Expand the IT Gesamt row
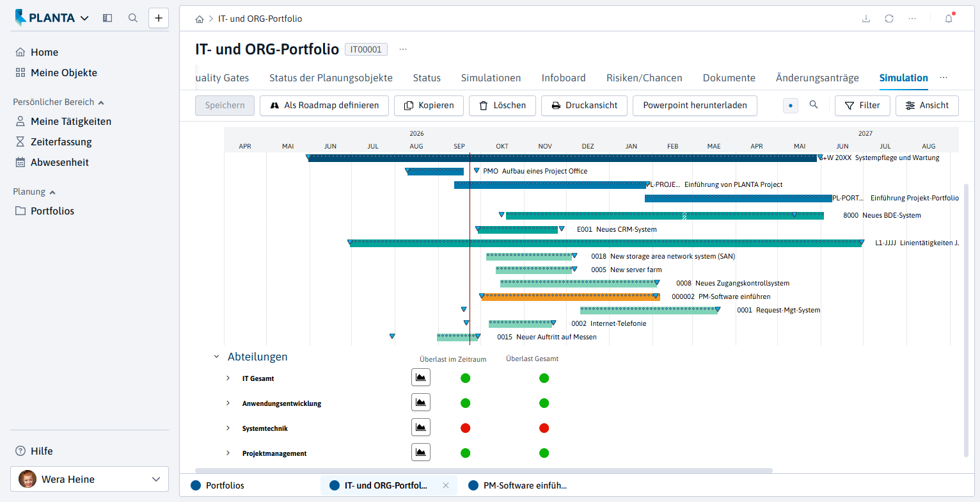Screen dimensions: 980x502 (228, 378)
